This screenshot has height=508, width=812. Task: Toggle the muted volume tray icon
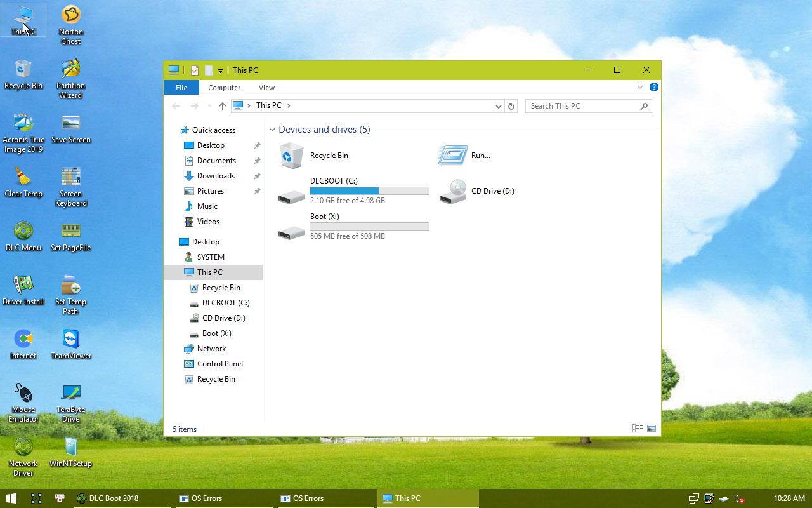(x=739, y=498)
